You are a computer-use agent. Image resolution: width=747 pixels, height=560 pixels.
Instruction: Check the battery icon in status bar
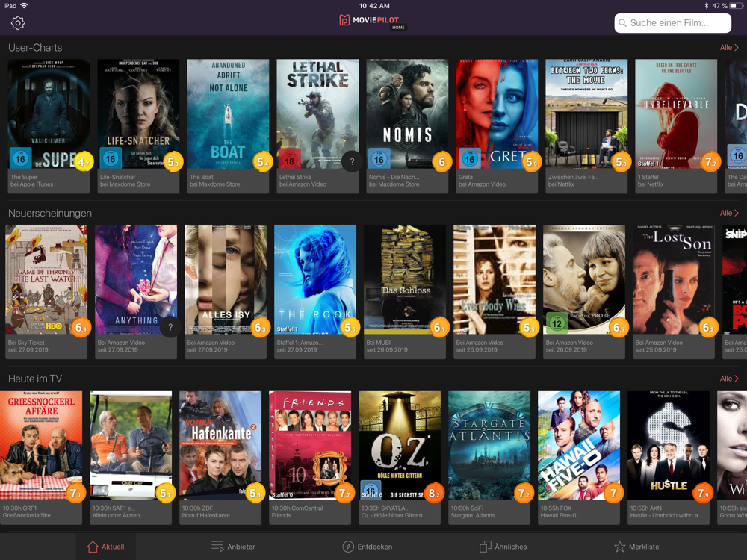737,6
